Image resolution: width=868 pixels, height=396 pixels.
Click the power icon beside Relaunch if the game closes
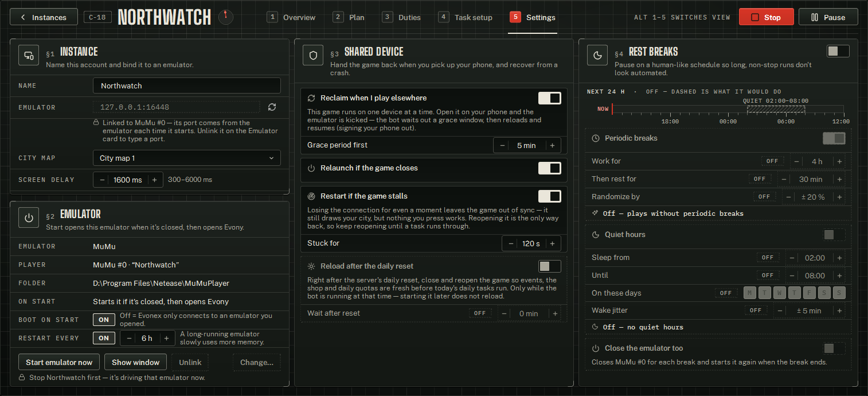pyautogui.click(x=311, y=168)
